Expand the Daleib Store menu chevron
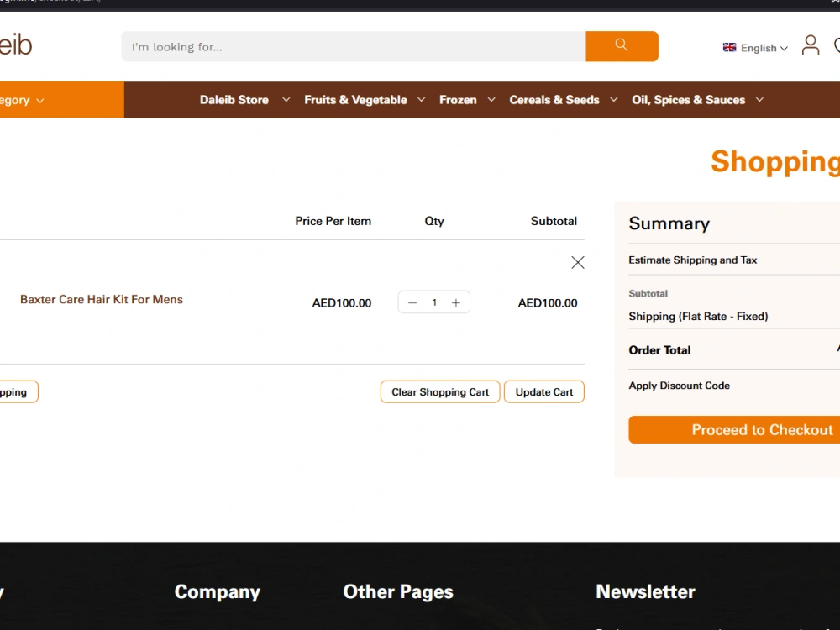Viewport: 840px width, 630px height. 286,100
